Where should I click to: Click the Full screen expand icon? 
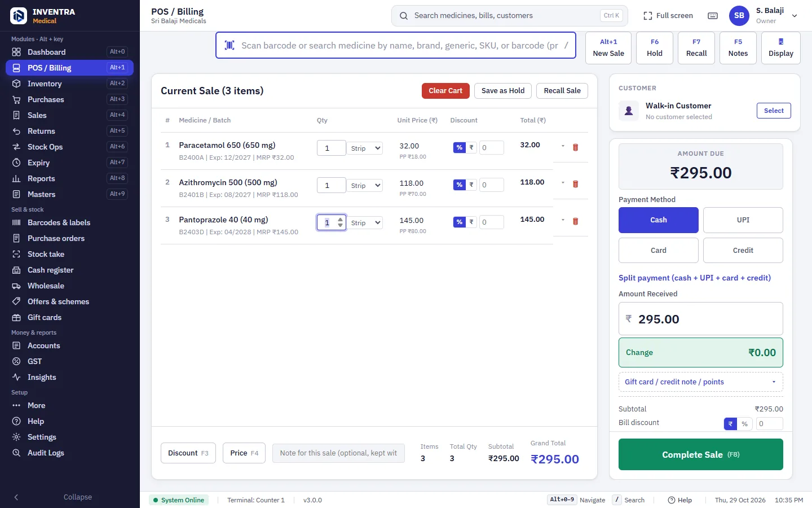click(648, 16)
